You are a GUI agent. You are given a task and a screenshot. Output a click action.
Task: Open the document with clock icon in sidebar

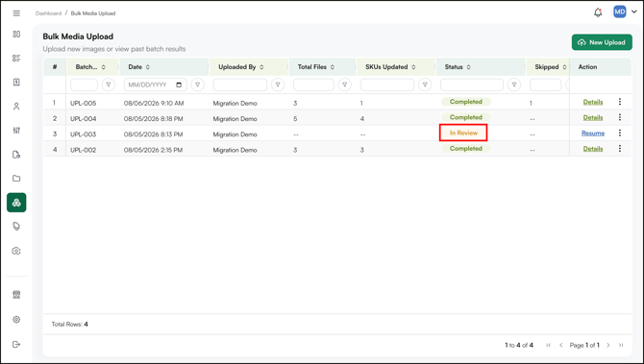(16, 155)
